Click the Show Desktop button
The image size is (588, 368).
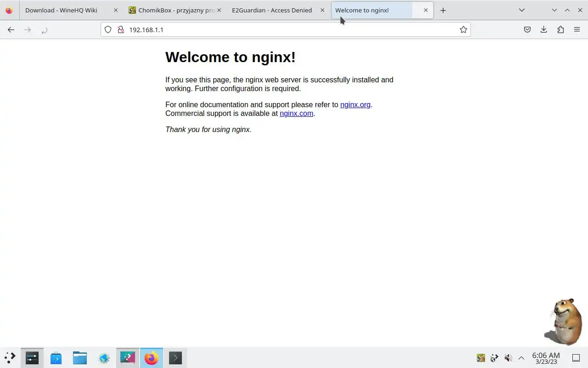(576, 358)
